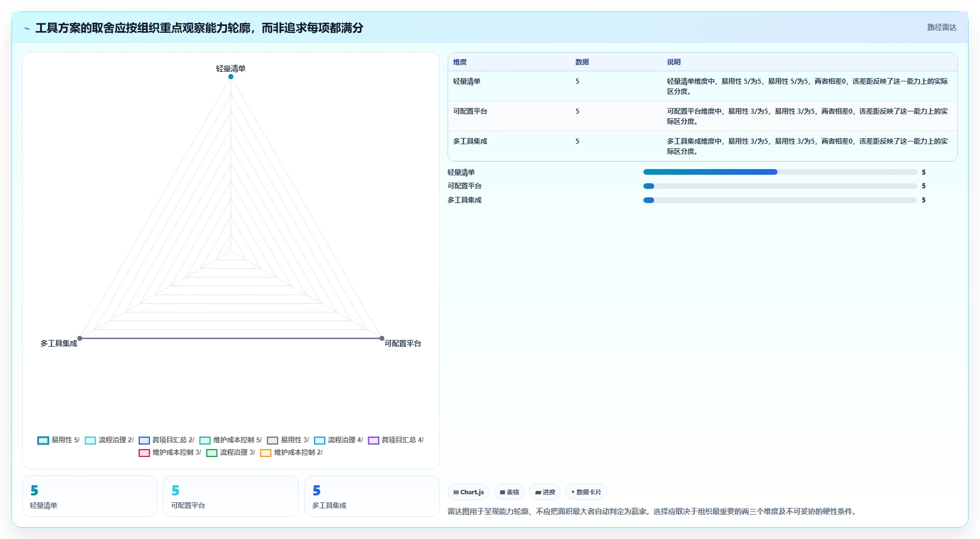Click the page title about 工具方案的取舍

click(x=199, y=28)
